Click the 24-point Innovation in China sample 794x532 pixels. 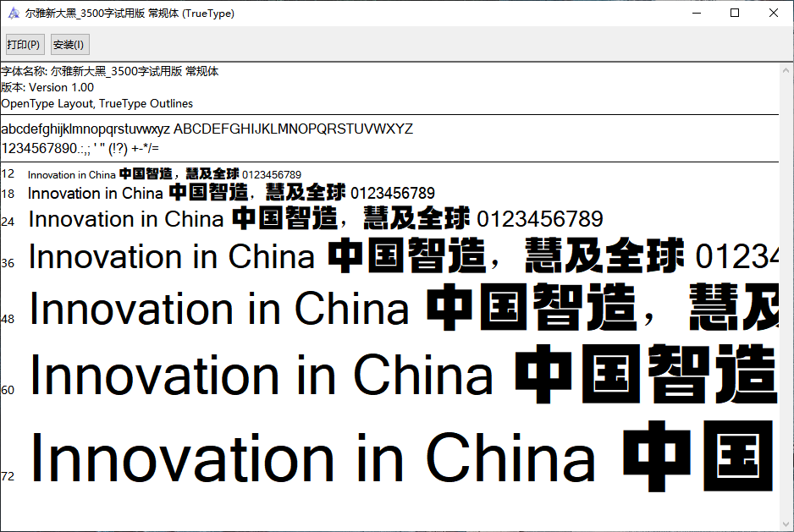point(316,219)
